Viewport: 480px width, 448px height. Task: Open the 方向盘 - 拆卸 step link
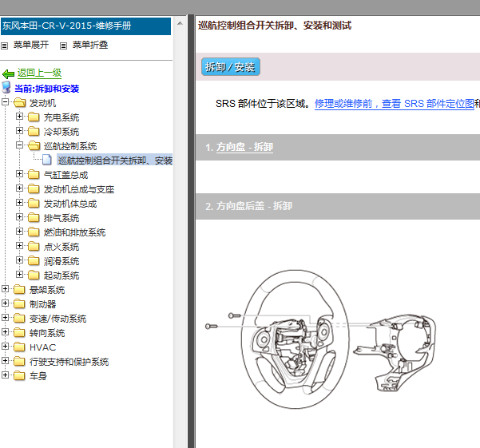coord(244,147)
